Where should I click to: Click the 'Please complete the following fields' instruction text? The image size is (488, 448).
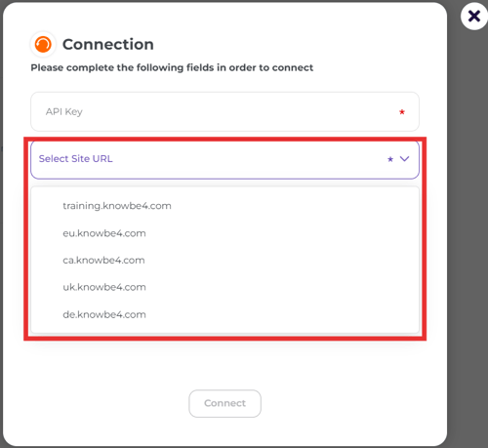pos(172,67)
